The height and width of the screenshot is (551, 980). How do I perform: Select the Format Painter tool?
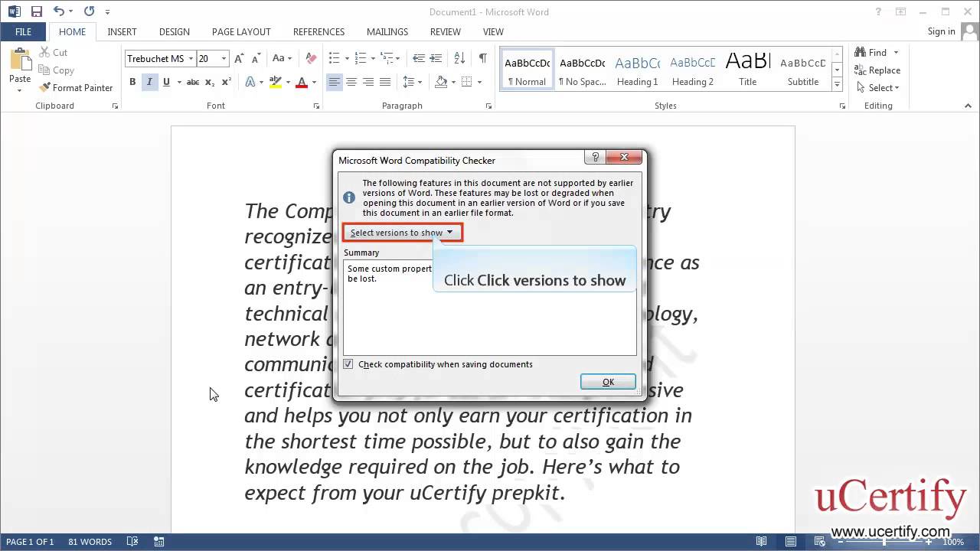[76, 87]
